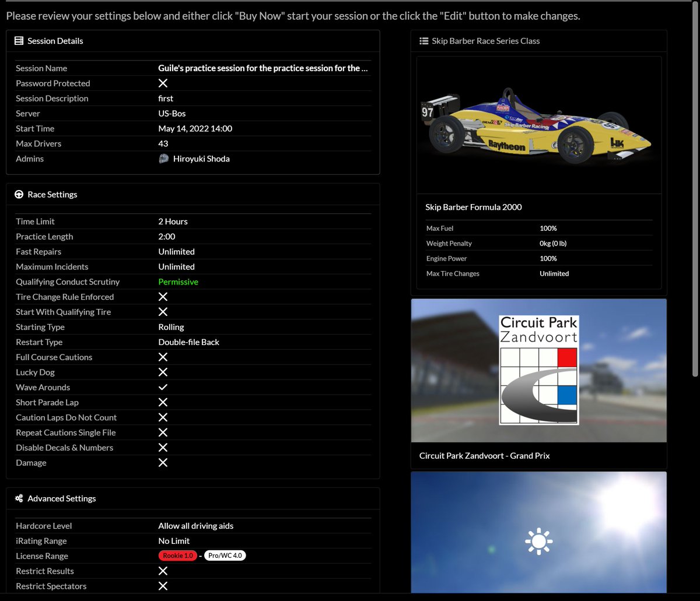The height and width of the screenshot is (601, 700).
Task: Click the Tire Change Rule Enforced X mark
Action: pyautogui.click(x=163, y=297)
